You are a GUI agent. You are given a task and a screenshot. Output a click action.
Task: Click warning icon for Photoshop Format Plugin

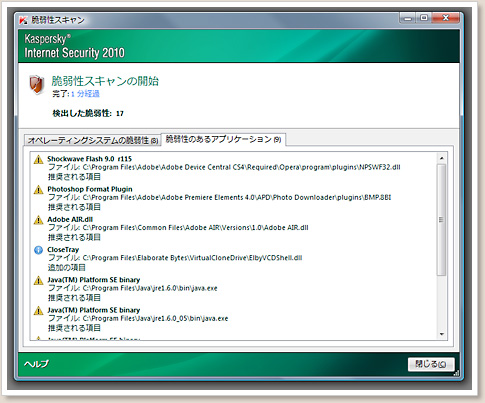click(39, 190)
